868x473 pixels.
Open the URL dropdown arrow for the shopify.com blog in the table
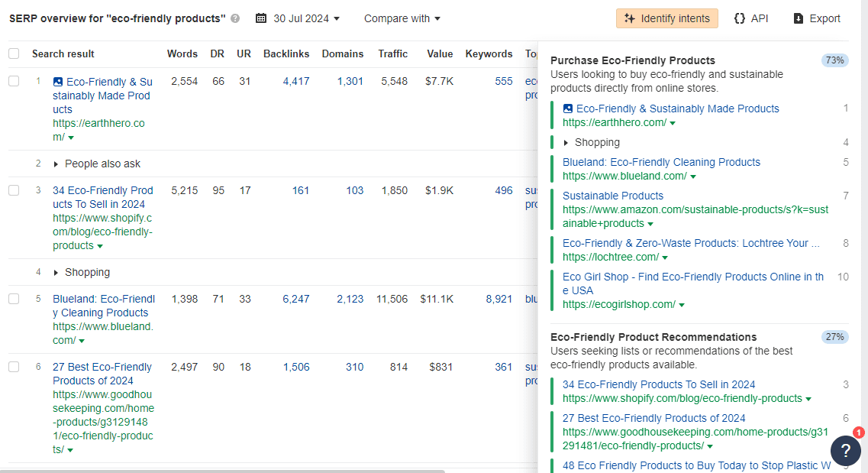tap(100, 246)
